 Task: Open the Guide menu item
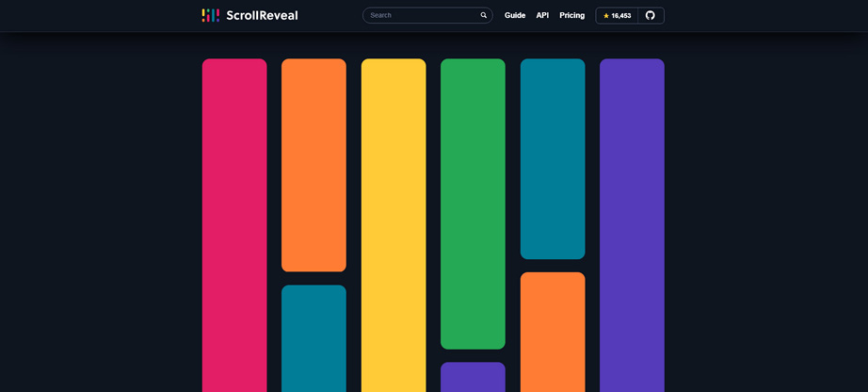coord(515,15)
